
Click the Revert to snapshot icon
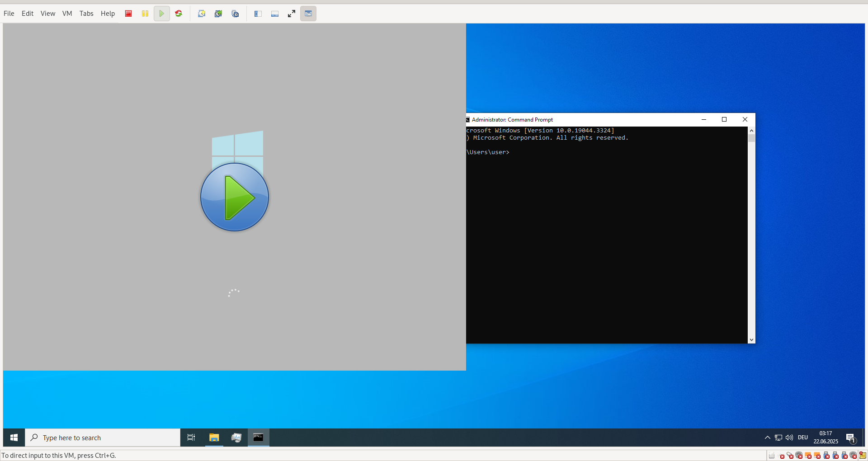tap(218, 14)
